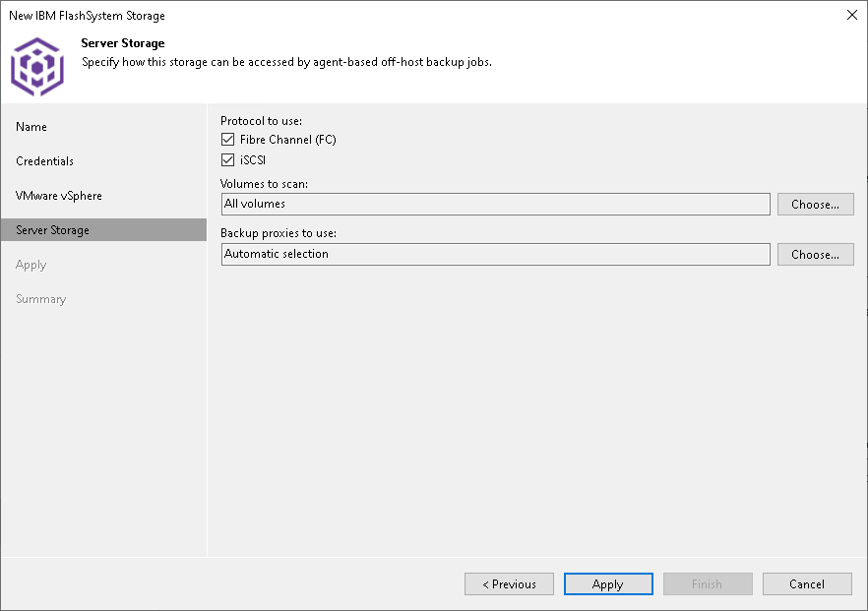Click the 'New IBM FlashSystem Storage' title text
Screen dimensions: 868x611
coord(87,16)
